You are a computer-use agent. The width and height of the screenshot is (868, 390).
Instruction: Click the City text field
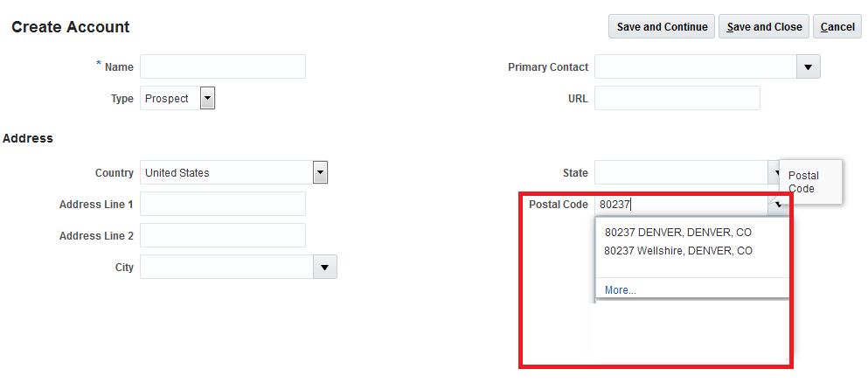click(226, 267)
